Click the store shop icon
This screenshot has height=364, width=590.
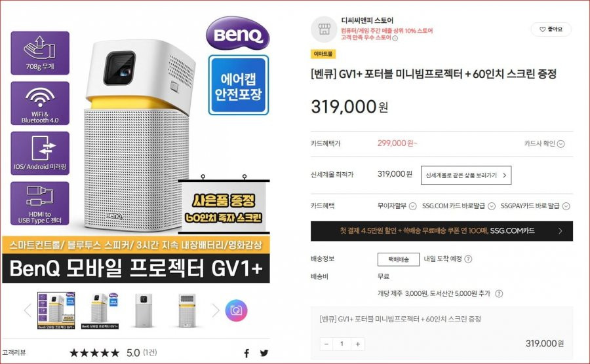(324, 29)
